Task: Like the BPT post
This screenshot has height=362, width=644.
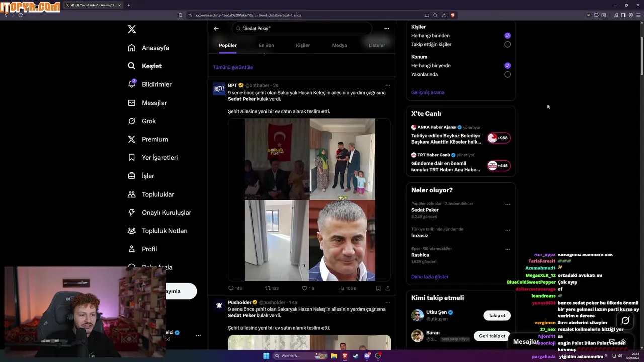Action: pos(308,288)
